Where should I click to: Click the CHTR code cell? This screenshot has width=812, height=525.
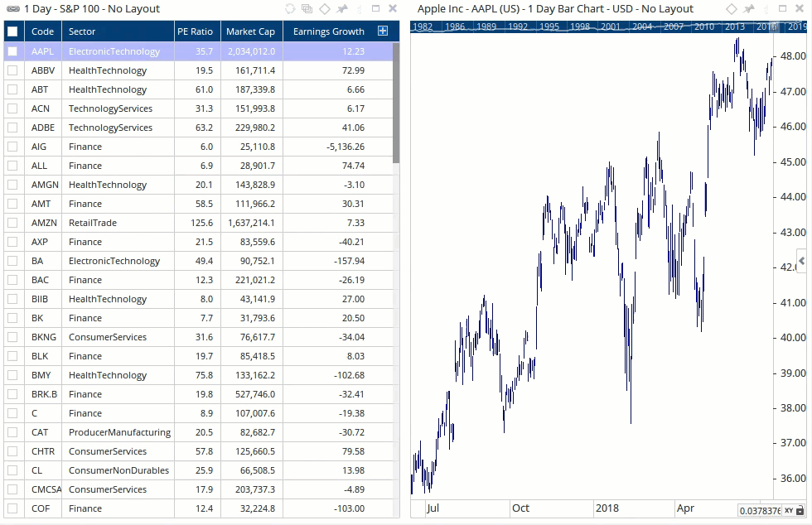[x=43, y=451]
